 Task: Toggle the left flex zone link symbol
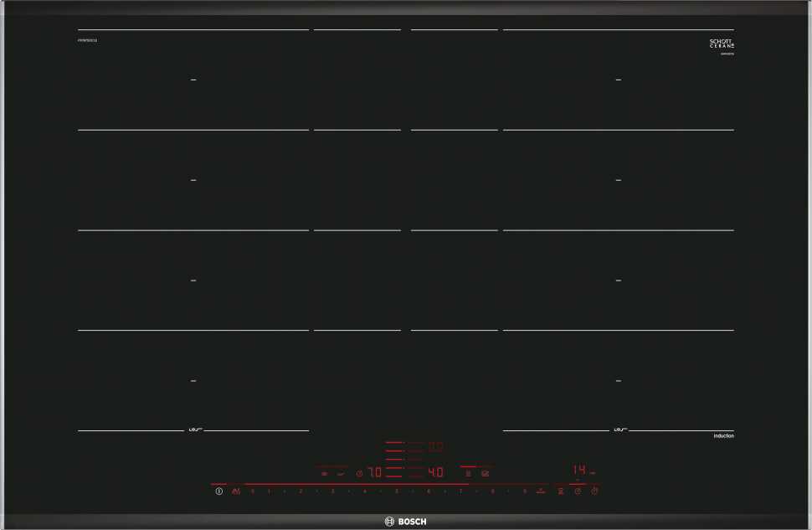click(x=193, y=430)
